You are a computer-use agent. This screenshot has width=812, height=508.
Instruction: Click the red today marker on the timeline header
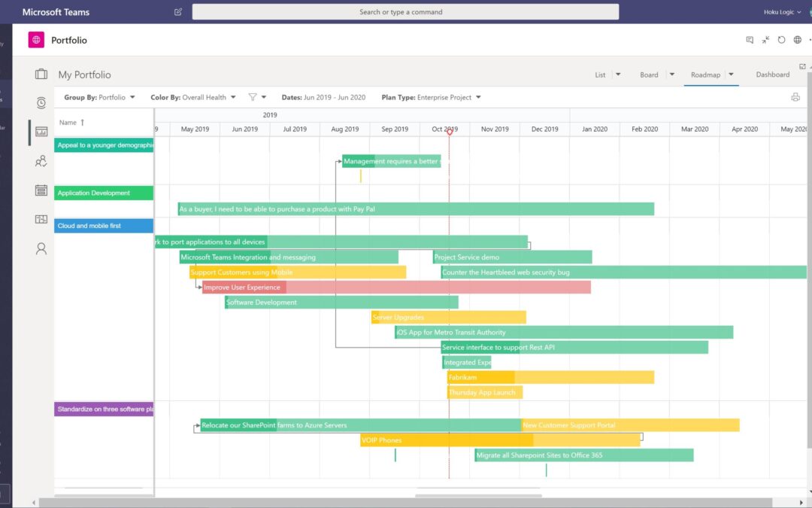[x=450, y=132]
